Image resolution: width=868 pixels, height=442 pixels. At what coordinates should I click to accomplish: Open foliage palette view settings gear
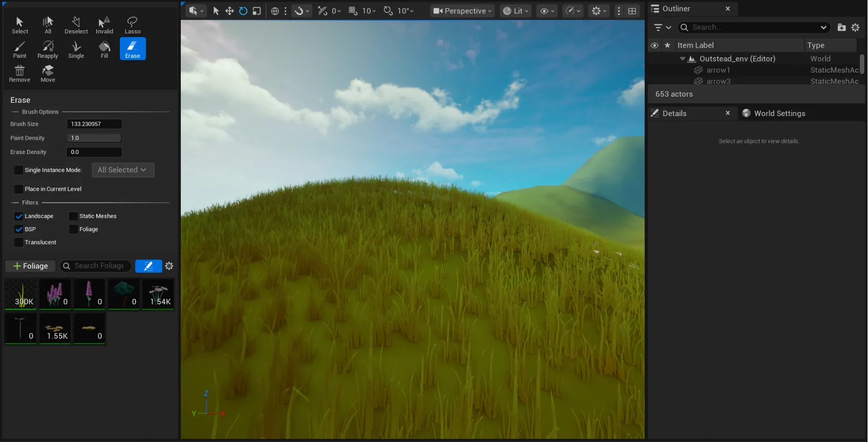click(170, 266)
